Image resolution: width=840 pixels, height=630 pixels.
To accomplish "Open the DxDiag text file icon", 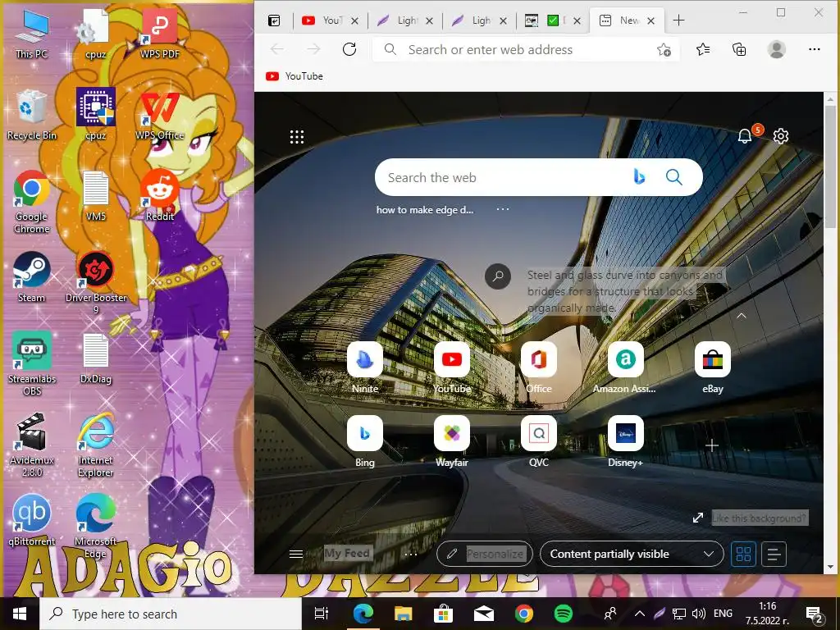I will [x=96, y=358].
